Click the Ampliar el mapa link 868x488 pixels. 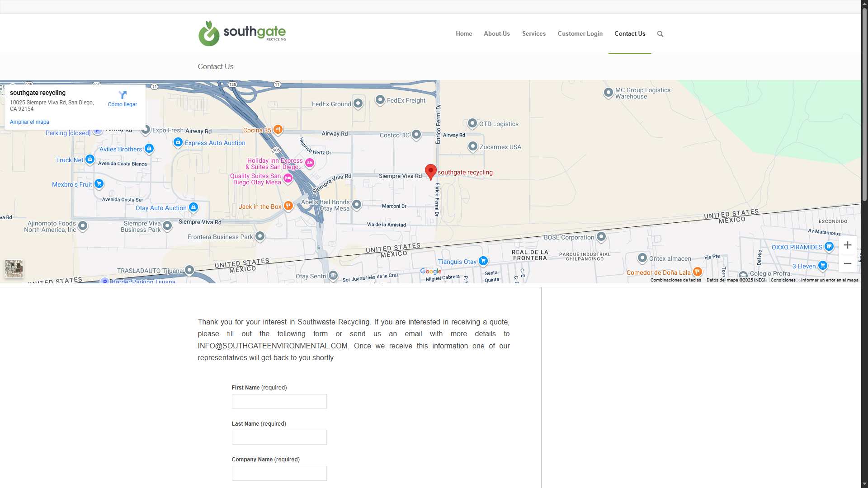[x=29, y=122]
